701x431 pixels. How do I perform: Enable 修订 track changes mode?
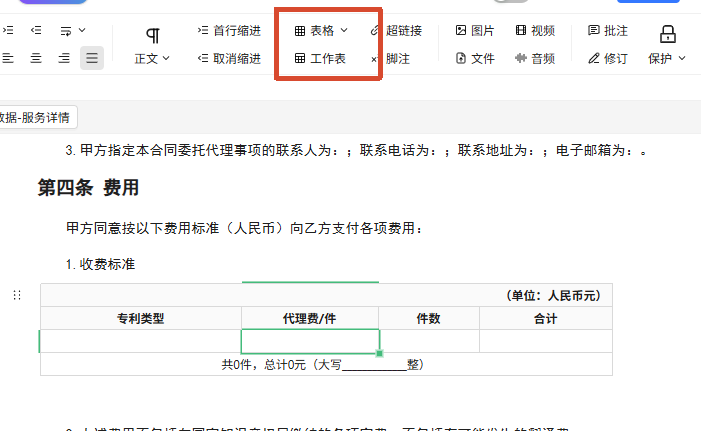click(608, 59)
